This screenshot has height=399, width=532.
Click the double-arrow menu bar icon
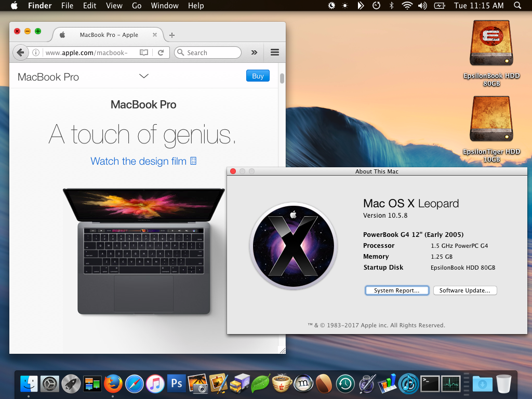361,5
